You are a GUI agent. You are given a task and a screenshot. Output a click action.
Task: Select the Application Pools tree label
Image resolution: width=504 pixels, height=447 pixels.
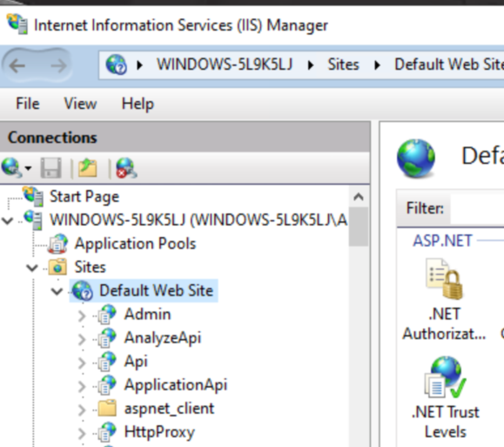coord(135,244)
